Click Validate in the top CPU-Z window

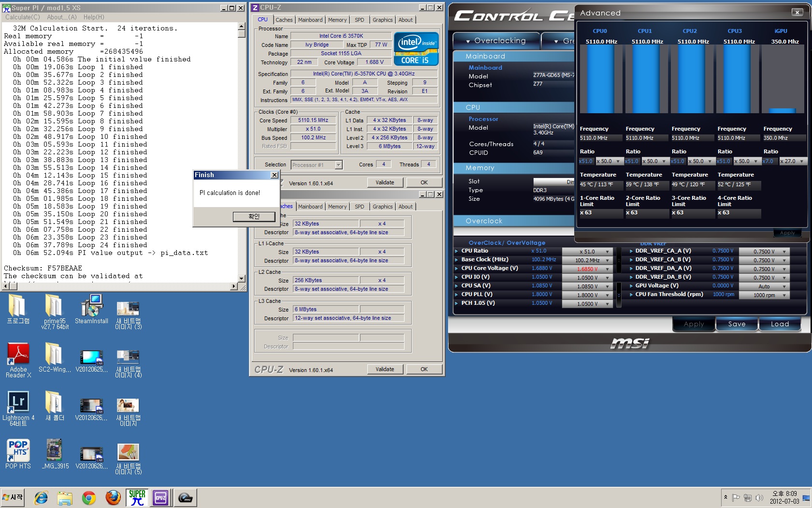(385, 182)
